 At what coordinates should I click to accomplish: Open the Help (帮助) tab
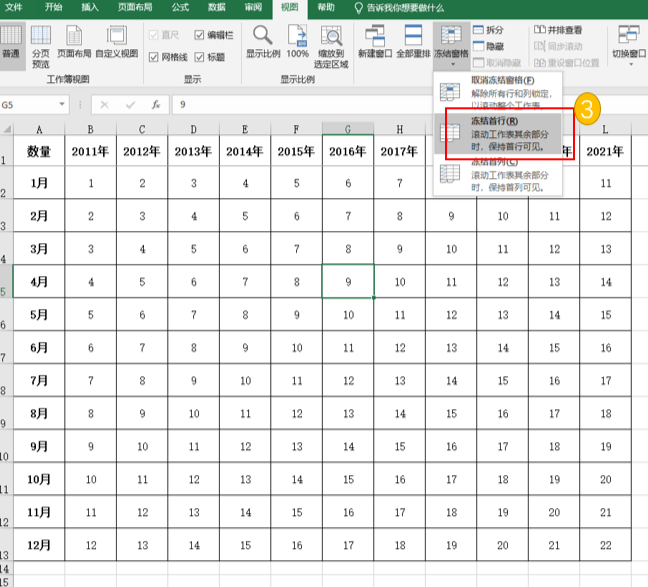point(326,7)
